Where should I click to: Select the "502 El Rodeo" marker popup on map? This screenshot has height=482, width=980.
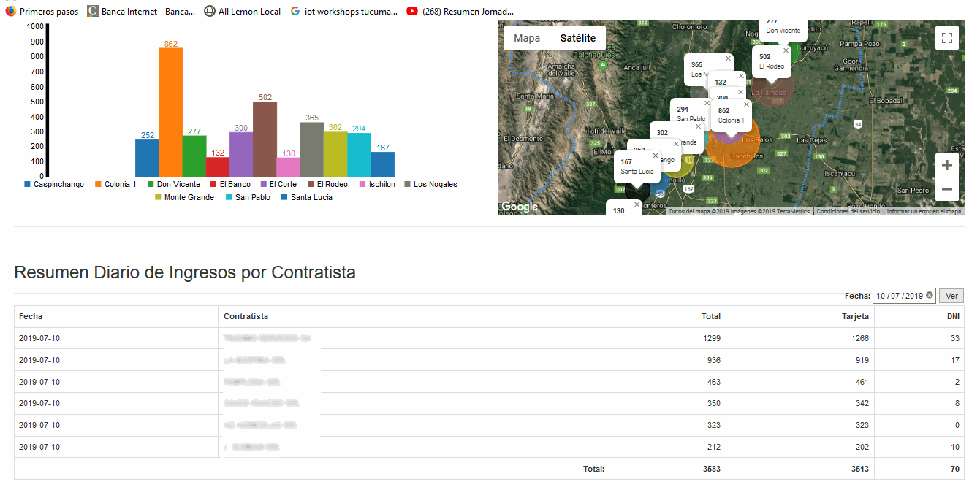pyautogui.click(x=772, y=61)
